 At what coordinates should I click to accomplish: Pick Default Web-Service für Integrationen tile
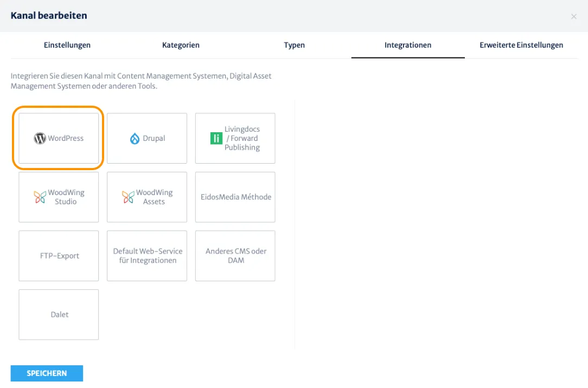(147, 256)
